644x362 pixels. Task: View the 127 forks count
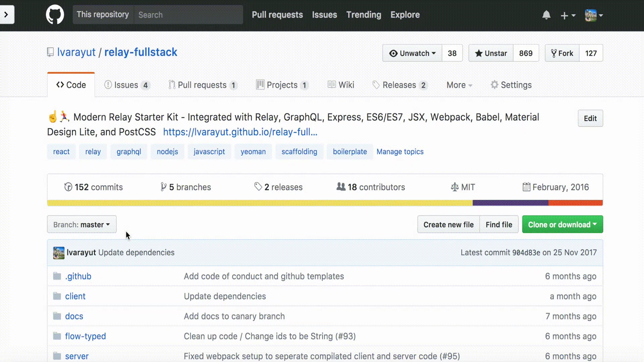pyautogui.click(x=591, y=53)
